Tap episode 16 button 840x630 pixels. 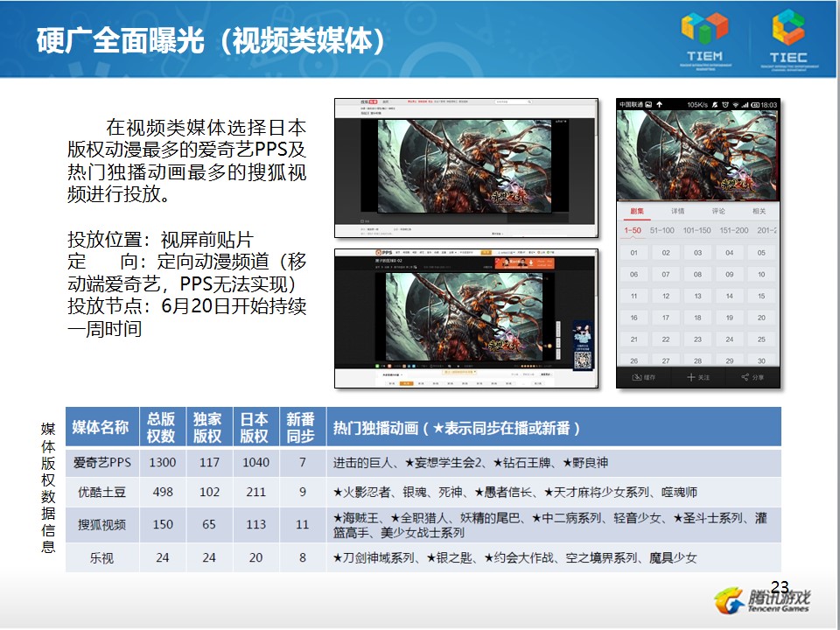(633, 318)
